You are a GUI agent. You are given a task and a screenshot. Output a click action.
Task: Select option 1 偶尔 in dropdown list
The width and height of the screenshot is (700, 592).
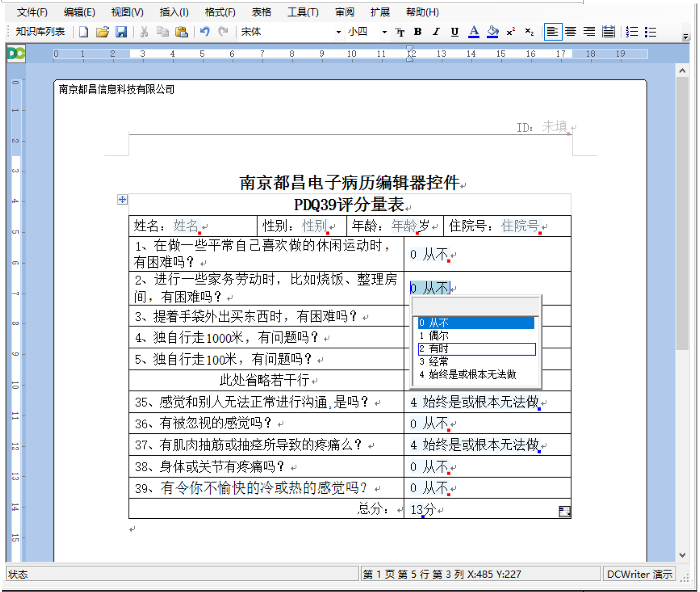coord(476,336)
